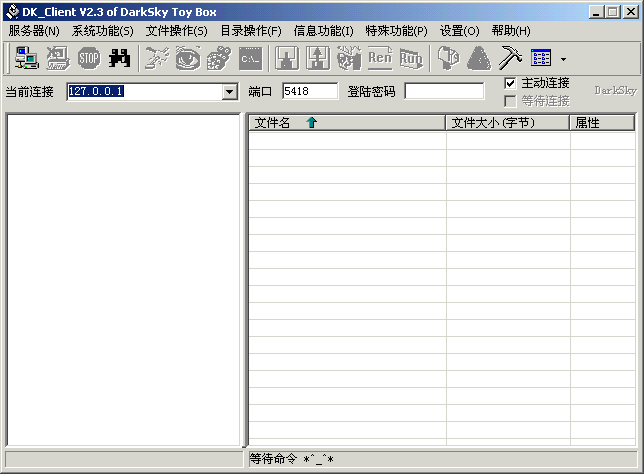Click the 端口 port input field

click(310, 92)
